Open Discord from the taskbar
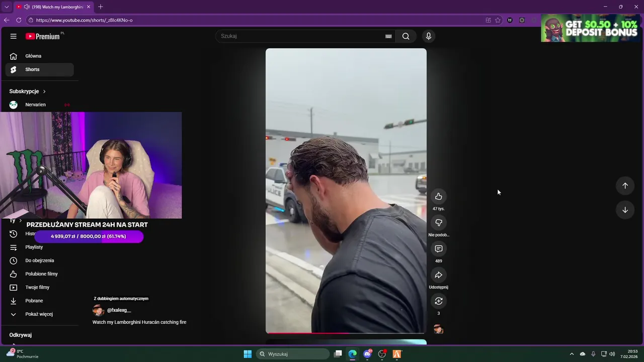 click(x=368, y=354)
